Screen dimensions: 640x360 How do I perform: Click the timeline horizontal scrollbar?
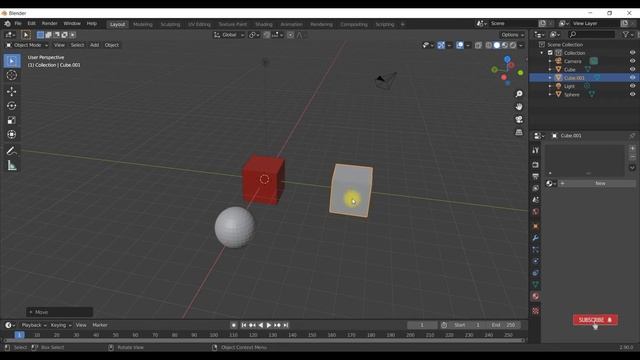click(x=264, y=340)
